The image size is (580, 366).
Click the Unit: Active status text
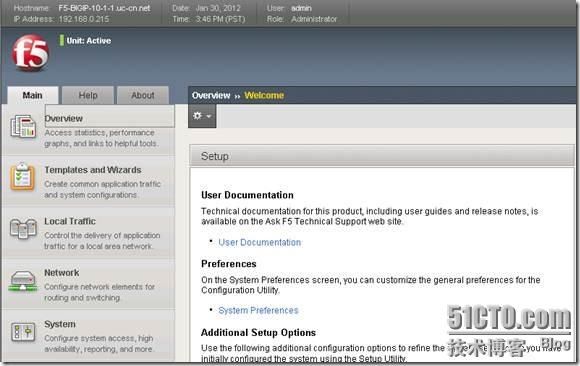(x=89, y=41)
